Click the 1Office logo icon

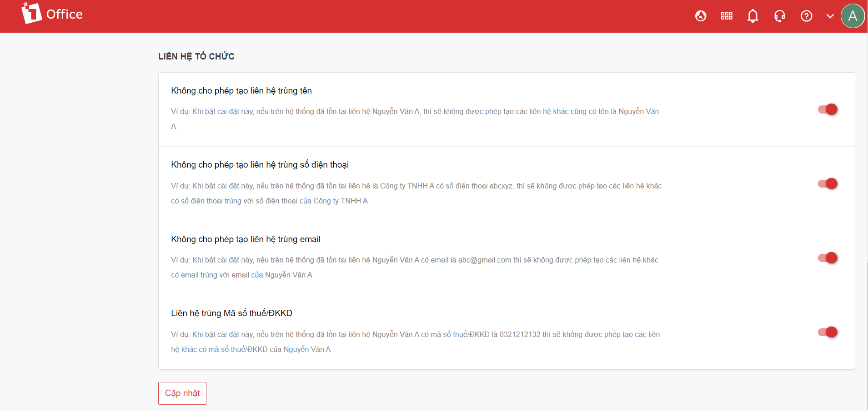click(x=31, y=14)
